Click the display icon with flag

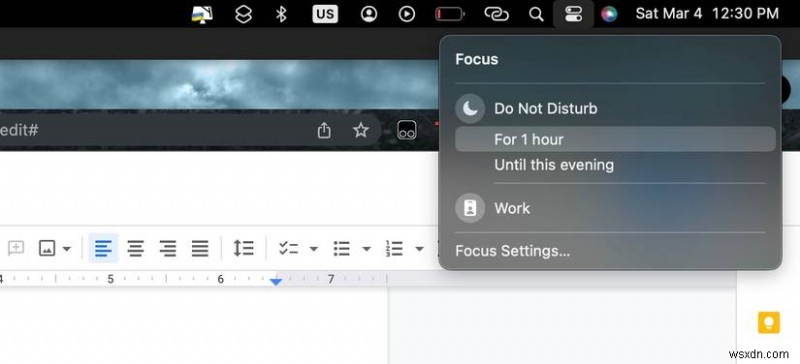[202, 14]
